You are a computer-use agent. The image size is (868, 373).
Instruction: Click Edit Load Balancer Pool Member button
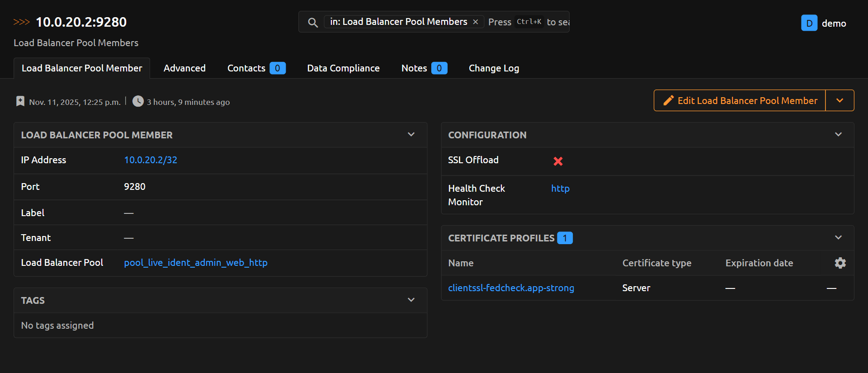click(740, 100)
